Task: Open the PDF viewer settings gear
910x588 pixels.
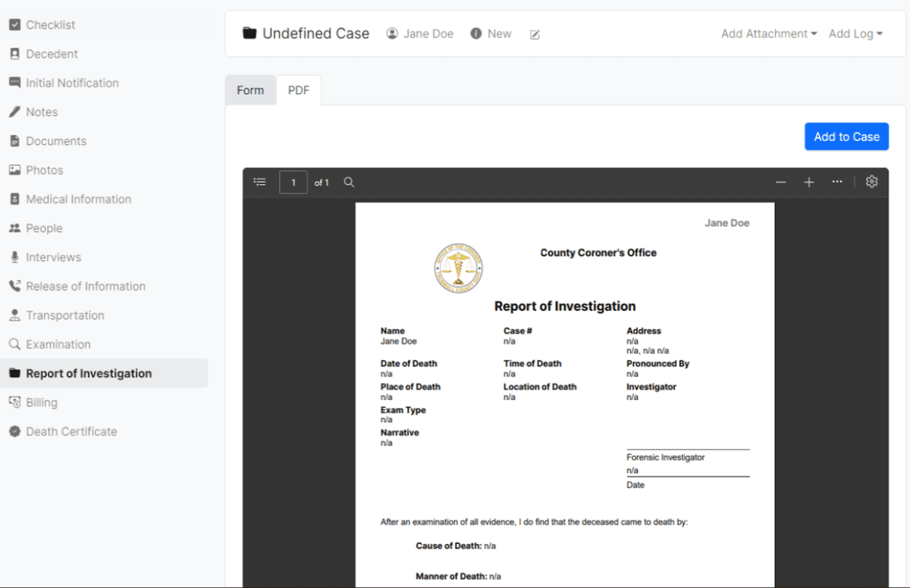Action: point(871,182)
